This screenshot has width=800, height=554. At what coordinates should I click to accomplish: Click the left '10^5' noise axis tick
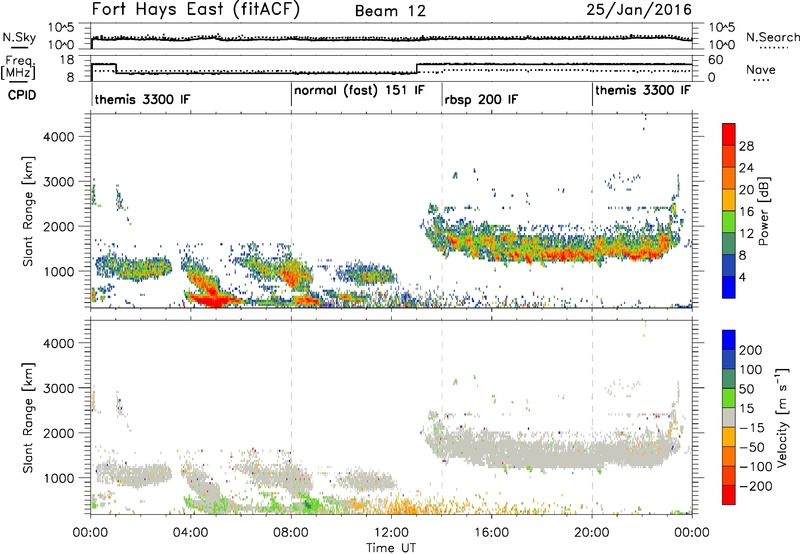coord(61,28)
